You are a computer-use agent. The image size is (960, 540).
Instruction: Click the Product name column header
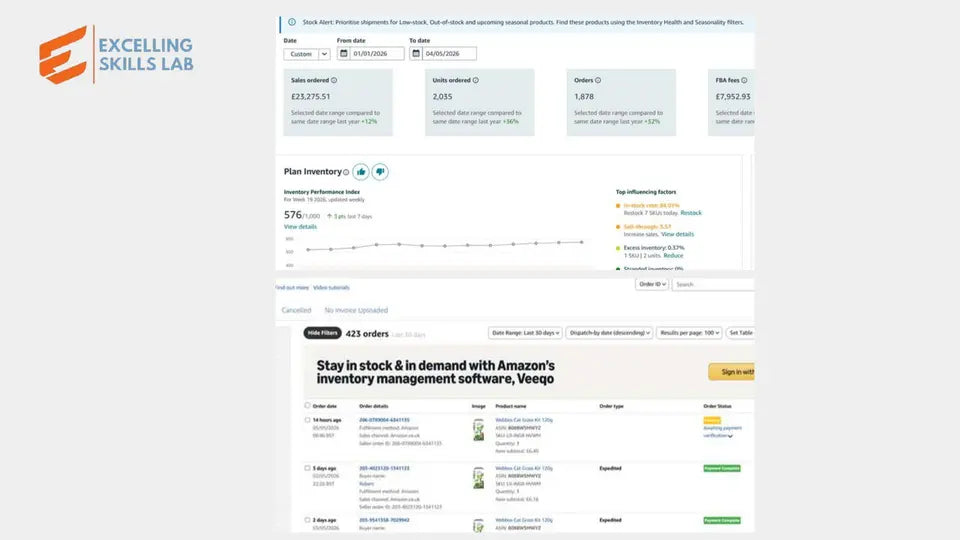pos(511,406)
